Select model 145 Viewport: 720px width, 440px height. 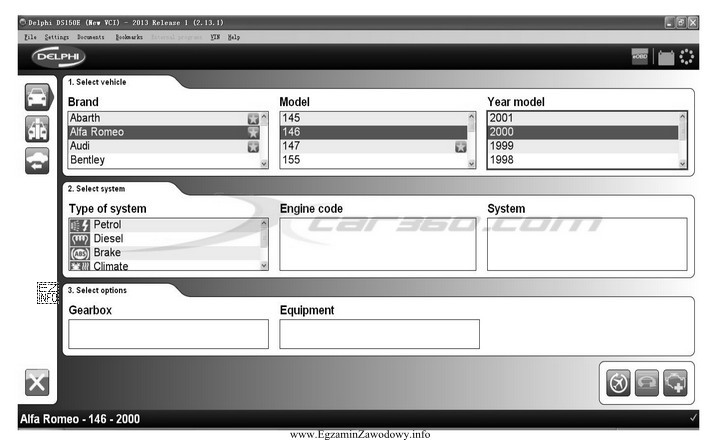tap(374, 118)
